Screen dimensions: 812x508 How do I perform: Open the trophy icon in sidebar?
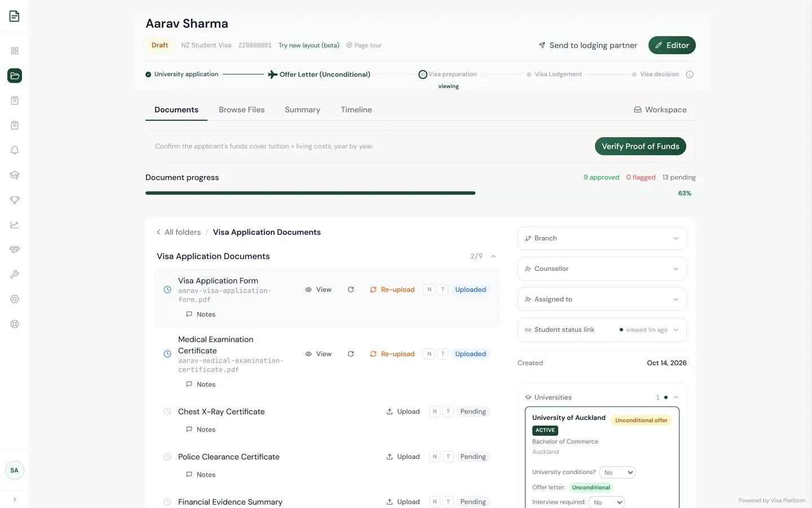pos(15,200)
